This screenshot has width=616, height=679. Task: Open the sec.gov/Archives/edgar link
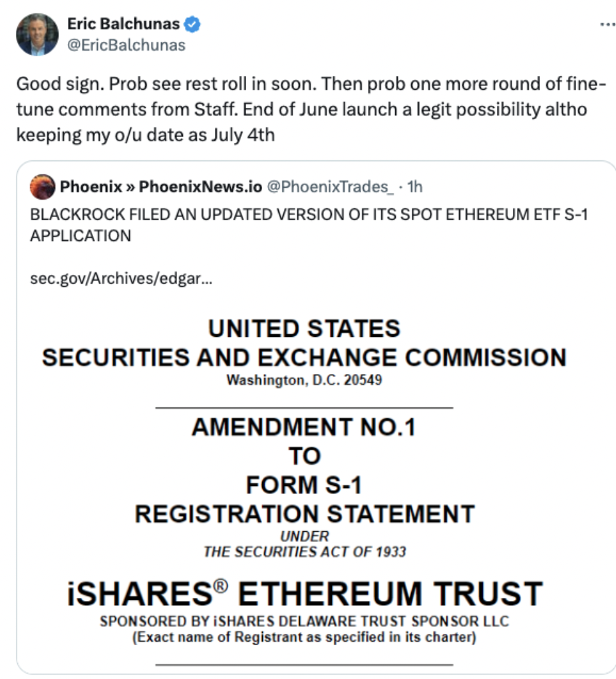(121, 278)
